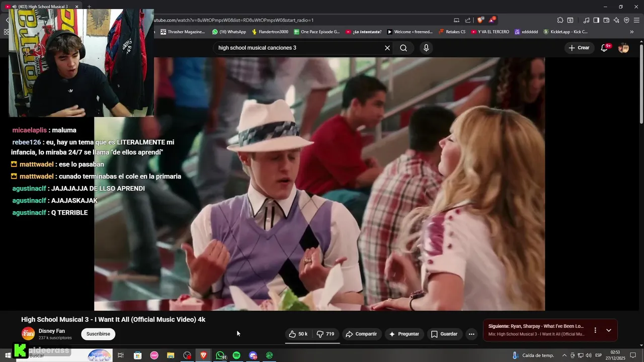Open the ESP language selector

pyautogui.click(x=598, y=355)
